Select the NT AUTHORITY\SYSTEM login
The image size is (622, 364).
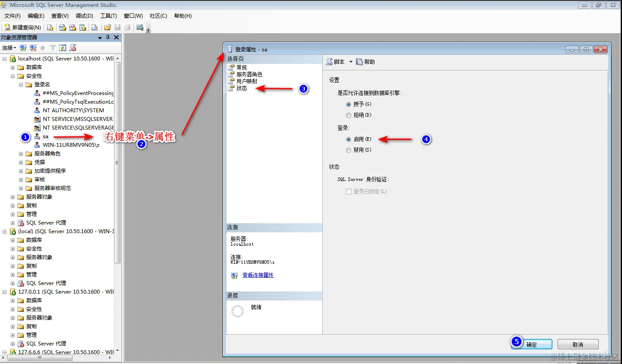pos(73,111)
